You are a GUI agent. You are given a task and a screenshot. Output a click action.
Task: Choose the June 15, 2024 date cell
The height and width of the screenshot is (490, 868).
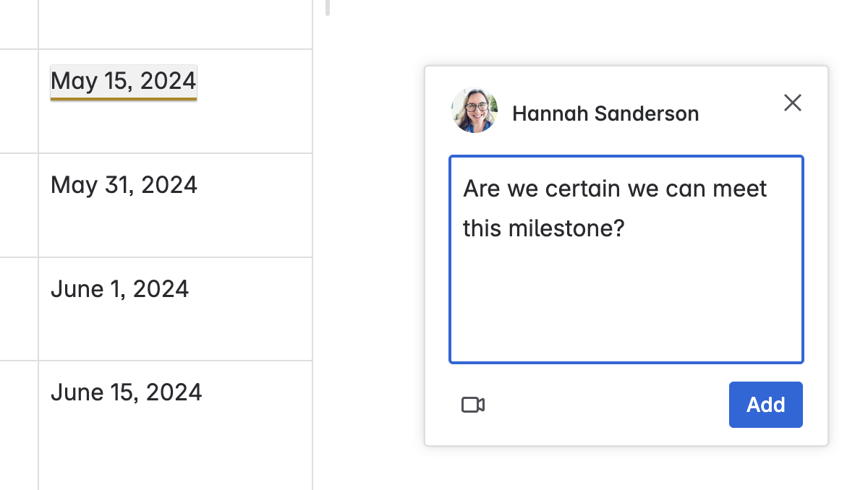click(127, 392)
